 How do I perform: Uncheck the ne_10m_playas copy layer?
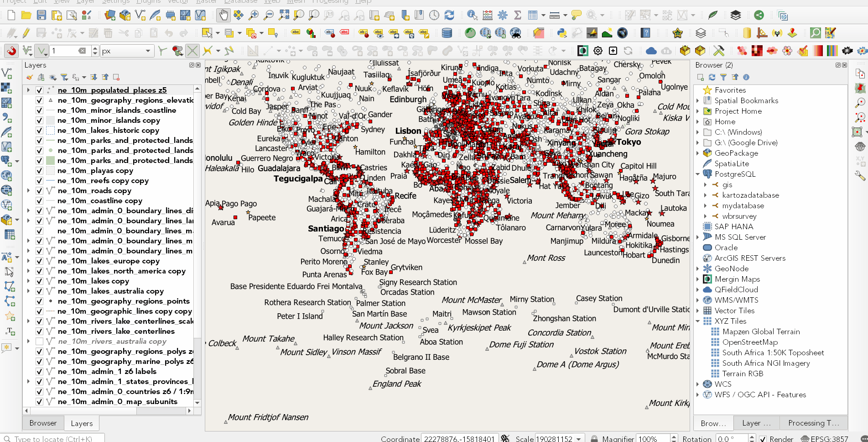click(39, 170)
